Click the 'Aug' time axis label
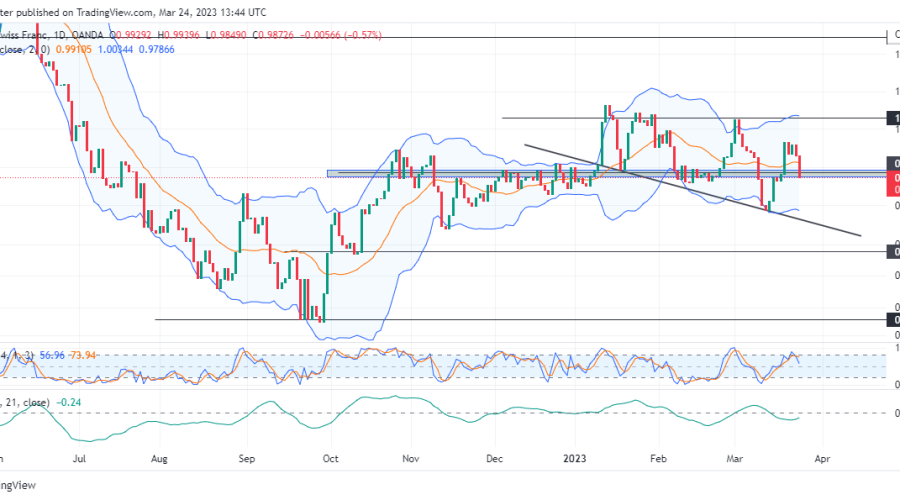This screenshot has height=500, width=900. tap(159, 459)
